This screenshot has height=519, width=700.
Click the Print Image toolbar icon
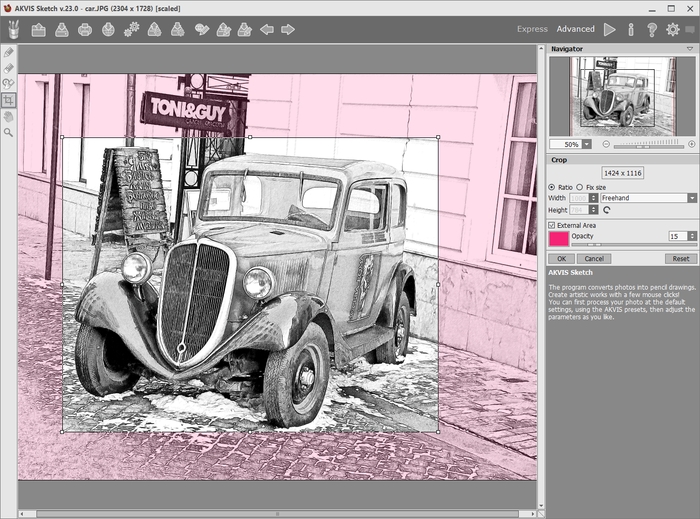coord(85,30)
